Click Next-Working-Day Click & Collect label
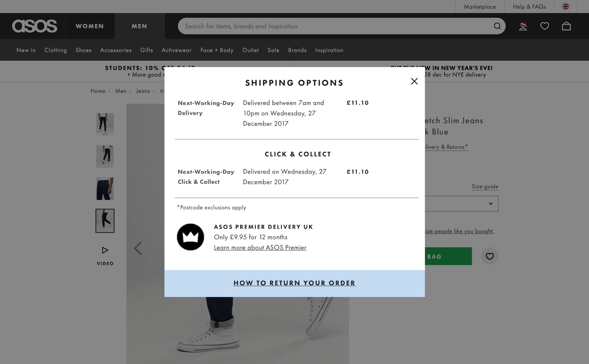Screen dimensions: 589x364 [206, 177]
